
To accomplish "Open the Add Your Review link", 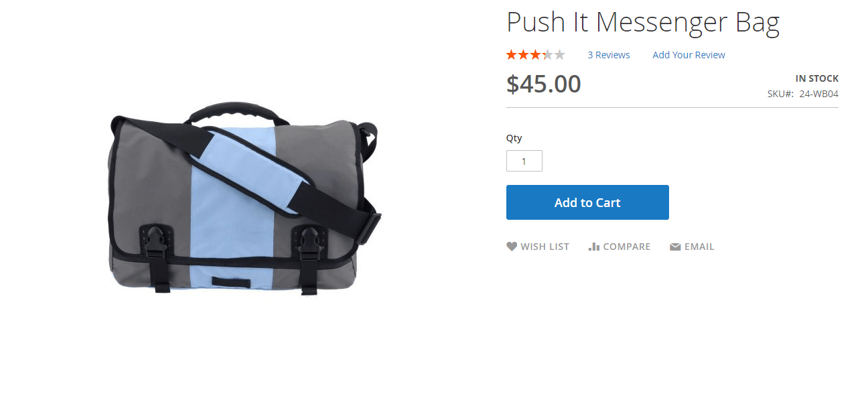I will [x=689, y=55].
